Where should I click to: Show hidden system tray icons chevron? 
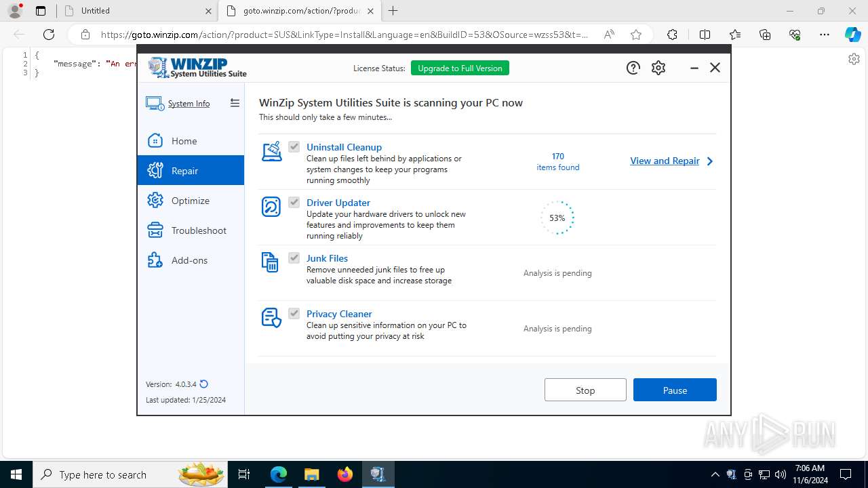coord(715,474)
